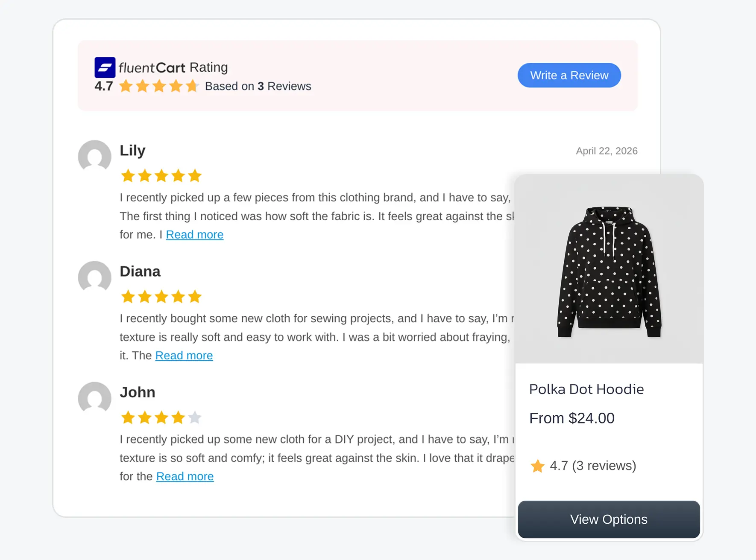Click the star icon beside the hoodie's 4.7 rating
The width and height of the screenshot is (756, 560).
537,466
